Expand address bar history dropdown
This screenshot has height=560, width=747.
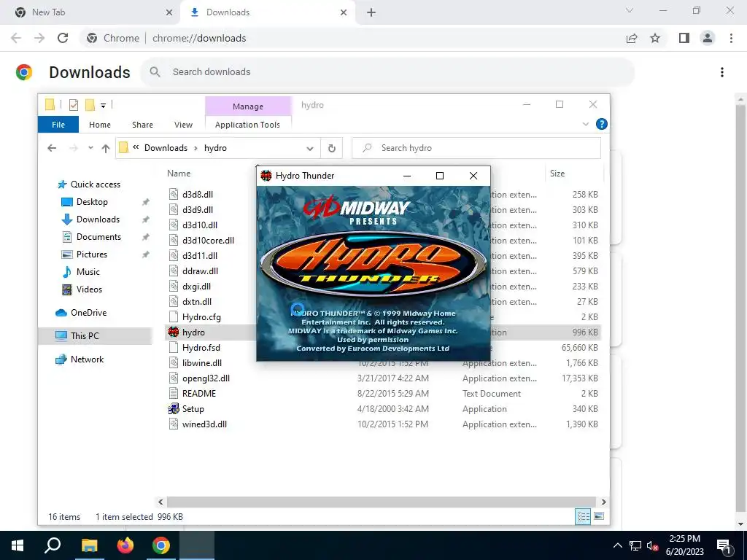(309, 149)
